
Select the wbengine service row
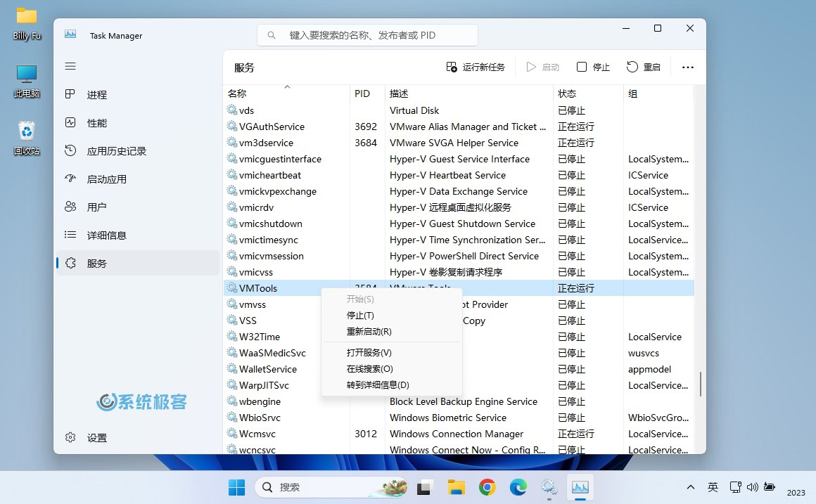(x=459, y=401)
